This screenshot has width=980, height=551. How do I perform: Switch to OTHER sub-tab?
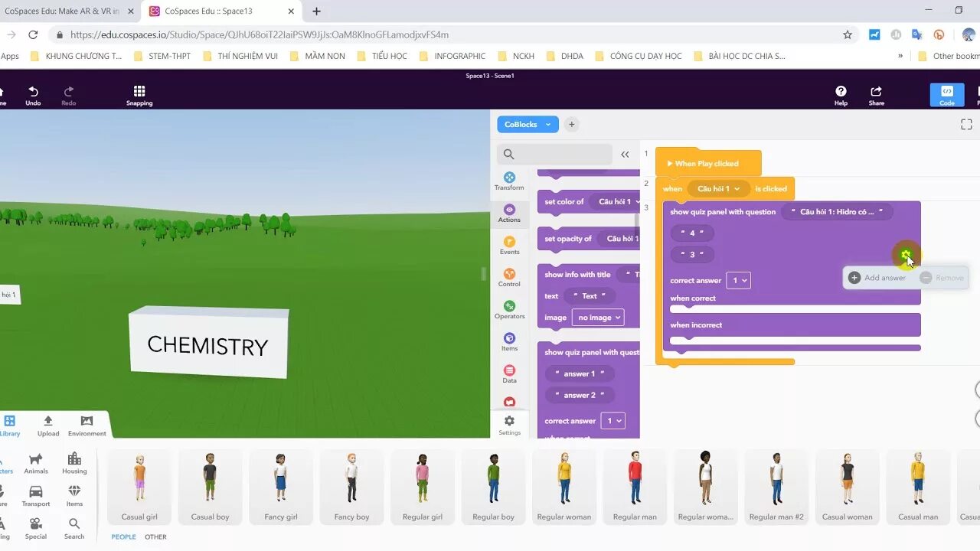click(155, 536)
